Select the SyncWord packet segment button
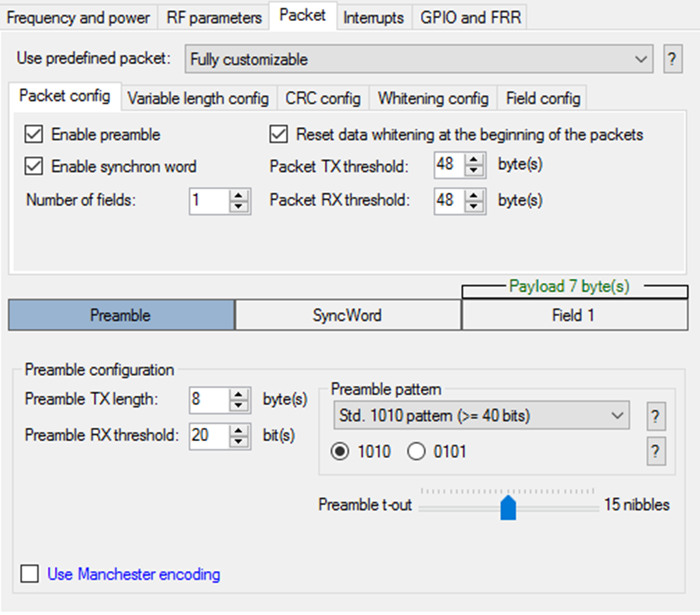Screen dimensions: 700x615 [347, 315]
